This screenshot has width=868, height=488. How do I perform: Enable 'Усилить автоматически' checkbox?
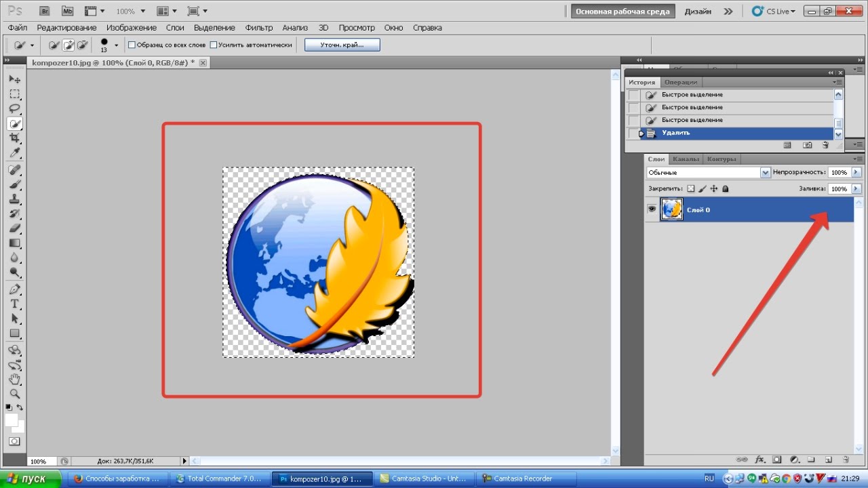coord(214,45)
